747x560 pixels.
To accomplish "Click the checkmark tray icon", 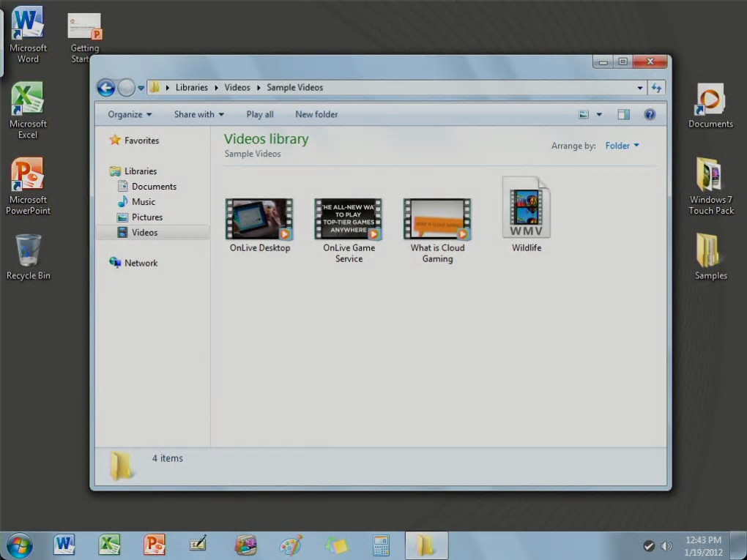I will tap(648, 545).
